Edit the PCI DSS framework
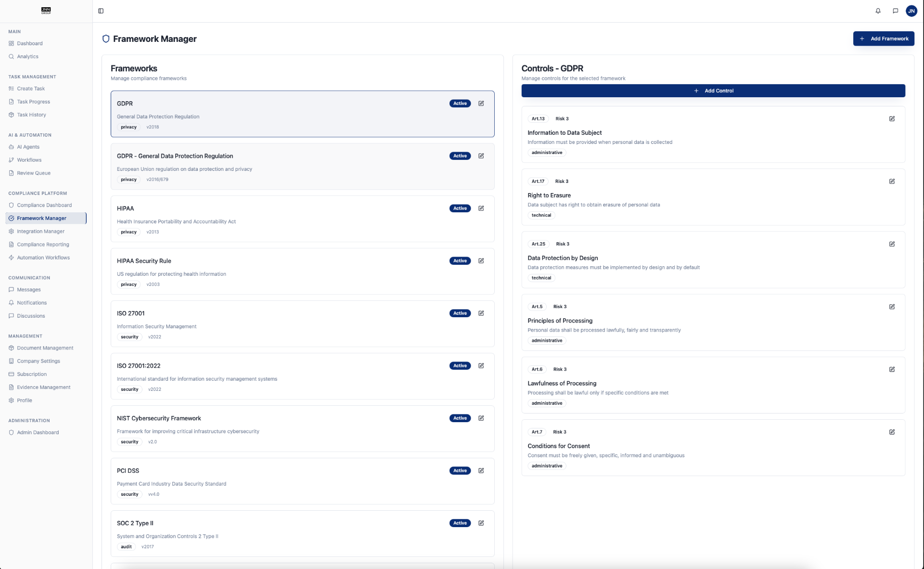The width and height of the screenshot is (924, 569). point(481,471)
